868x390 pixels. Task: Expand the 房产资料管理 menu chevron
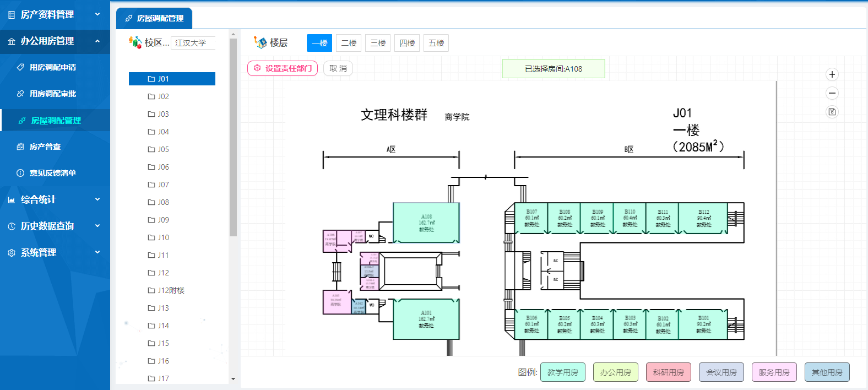[x=97, y=14]
